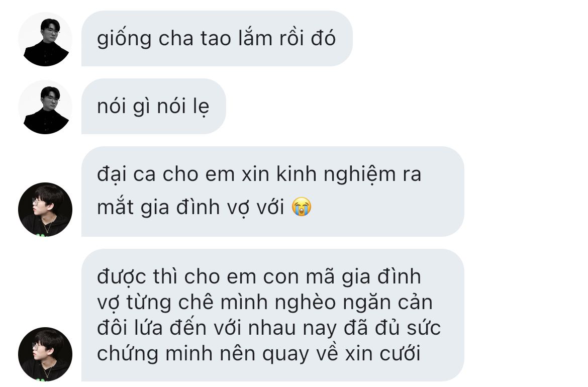588x387 pixels.
Task: Tap the avatar beside the last long message
Action: 45,354
